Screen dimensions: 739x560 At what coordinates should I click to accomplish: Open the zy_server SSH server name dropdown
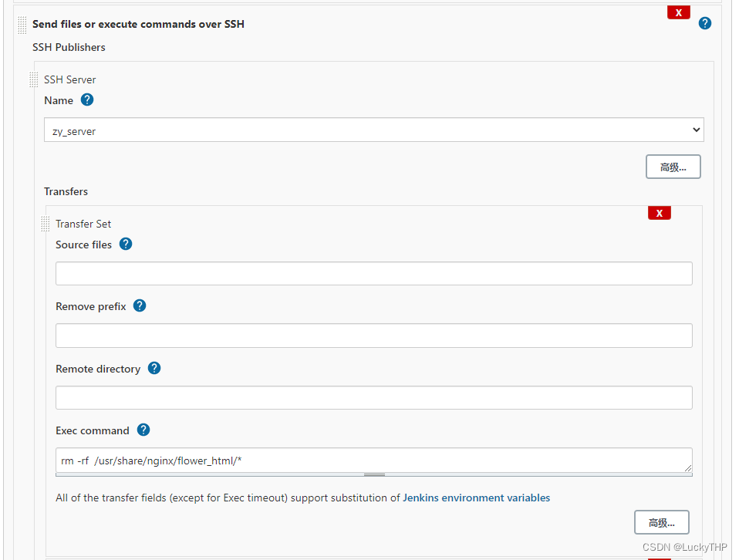click(373, 130)
